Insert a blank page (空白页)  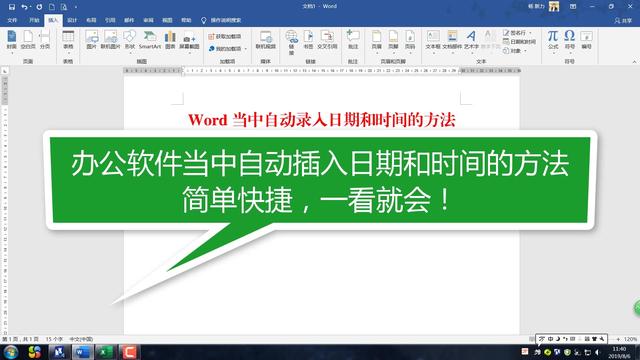[x=28, y=40]
